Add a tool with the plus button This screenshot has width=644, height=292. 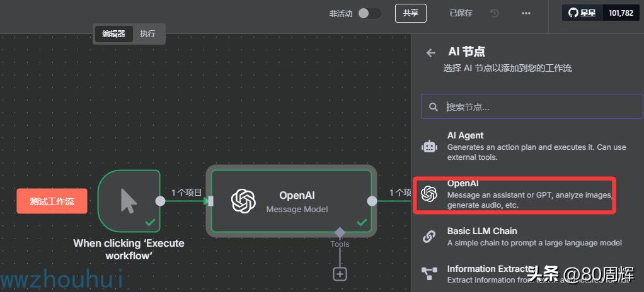pos(340,274)
